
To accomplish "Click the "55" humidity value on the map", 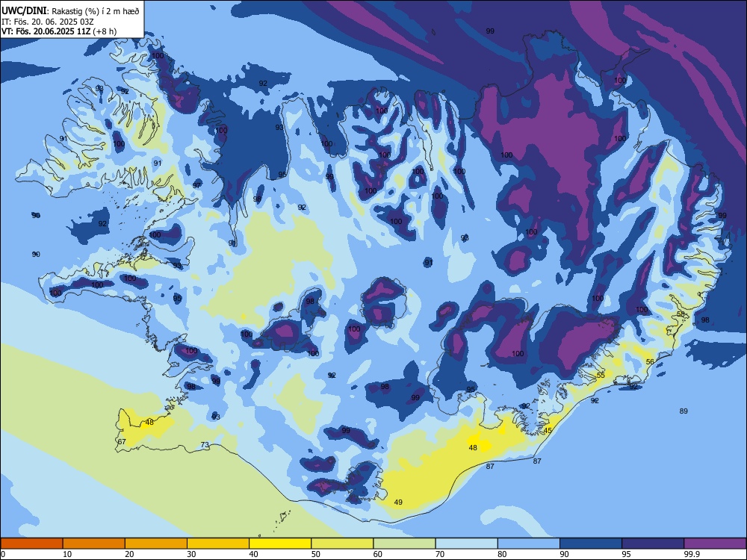I will 601,376.
